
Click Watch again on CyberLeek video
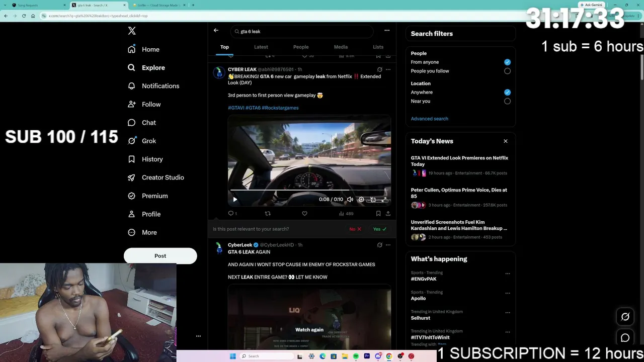click(x=309, y=330)
